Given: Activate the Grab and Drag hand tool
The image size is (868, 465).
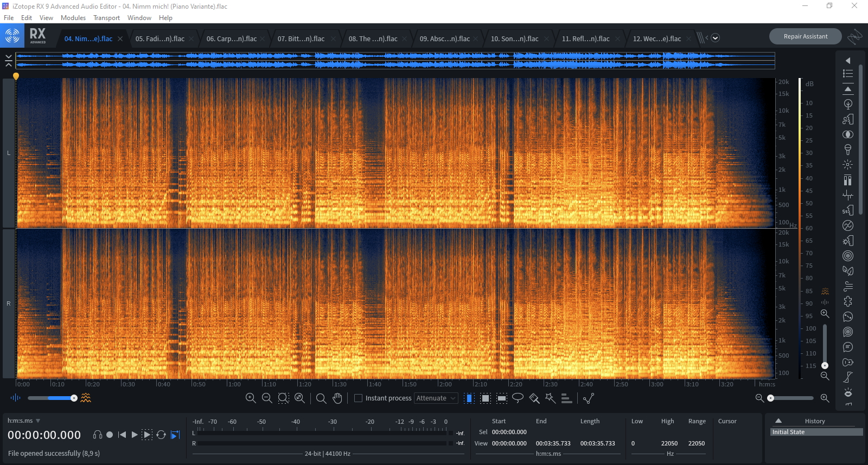Looking at the screenshot, I should pos(337,398).
